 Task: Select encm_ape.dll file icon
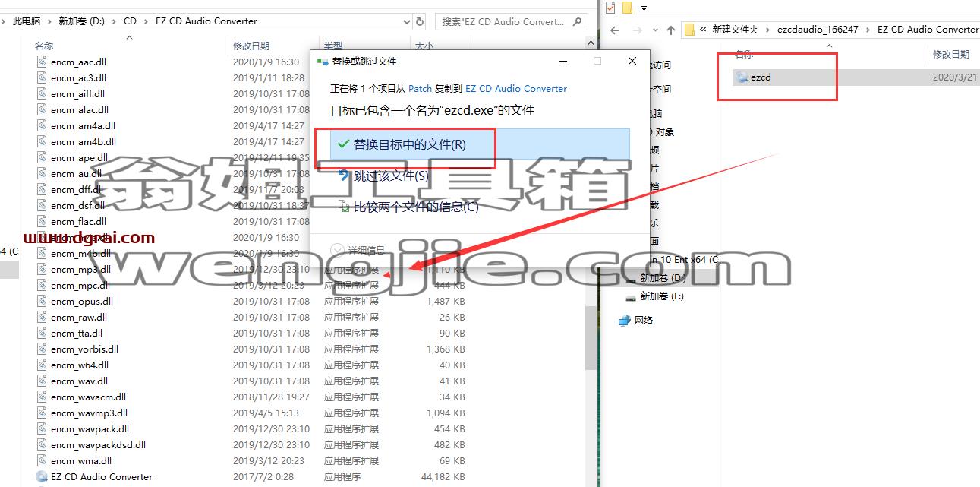click(x=41, y=158)
